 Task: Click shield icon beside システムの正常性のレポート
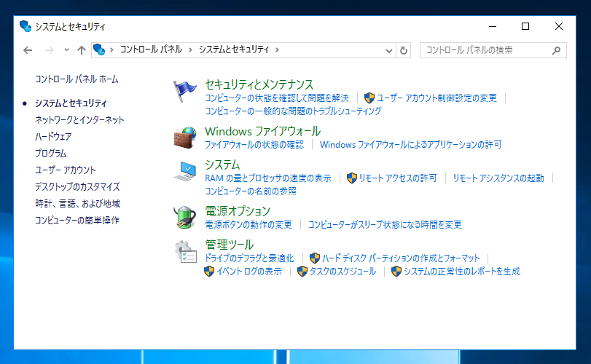point(396,271)
